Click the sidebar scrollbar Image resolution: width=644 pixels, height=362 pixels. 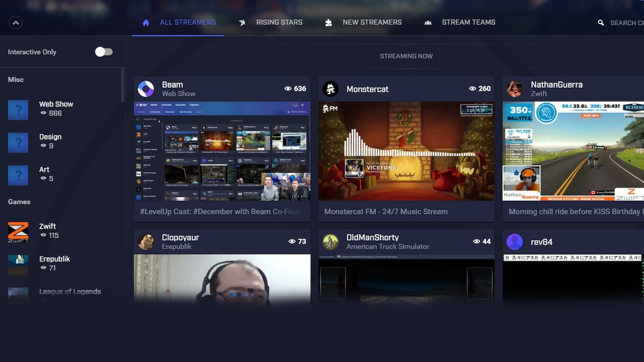tap(123, 86)
